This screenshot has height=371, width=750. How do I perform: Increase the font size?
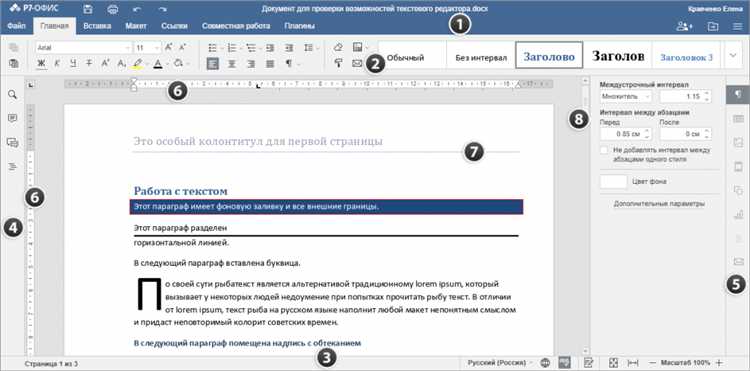pyautogui.click(x=168, y=47)
